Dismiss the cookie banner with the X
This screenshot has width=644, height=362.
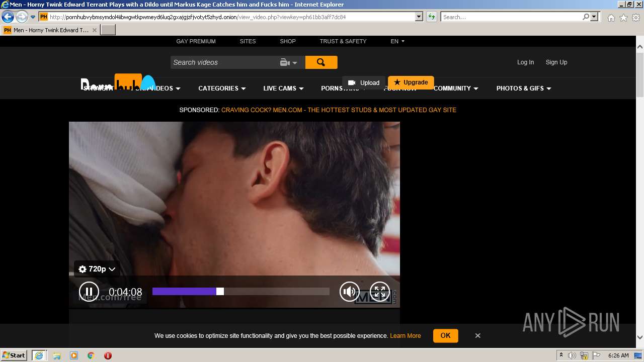pyautogui.click(x=478, y=335)
